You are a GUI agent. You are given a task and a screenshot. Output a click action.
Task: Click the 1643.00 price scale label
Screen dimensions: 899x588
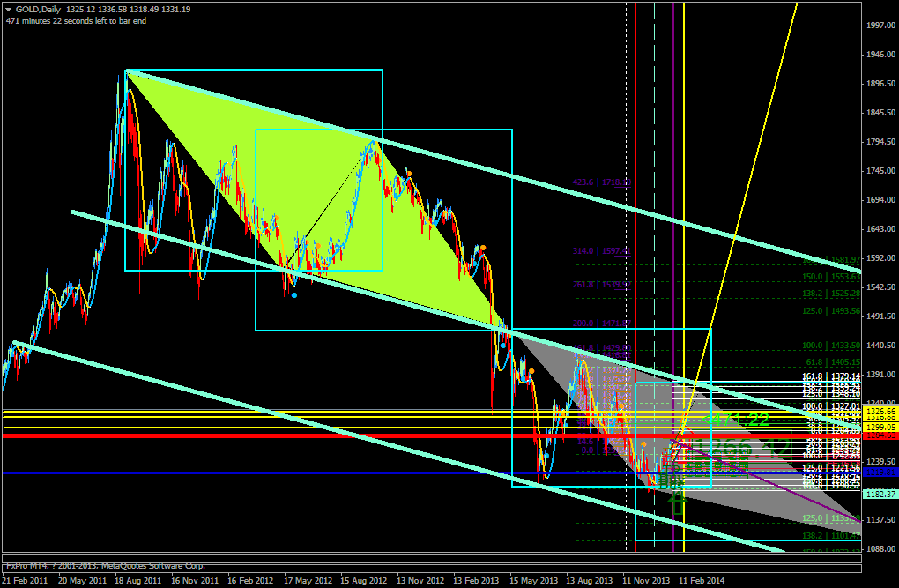(881, 229)
